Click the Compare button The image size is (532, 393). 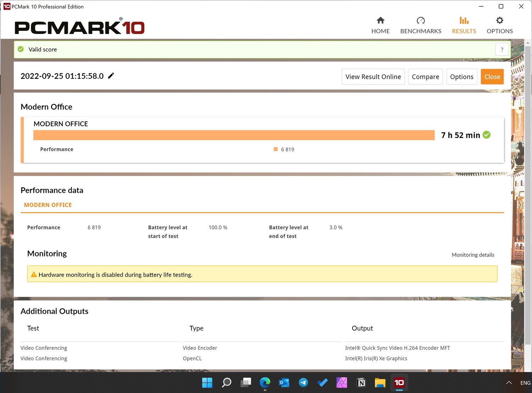tap(425, 77)
